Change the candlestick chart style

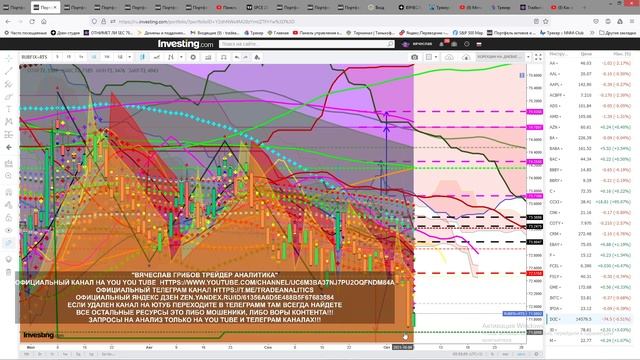[x=142, y=57]
